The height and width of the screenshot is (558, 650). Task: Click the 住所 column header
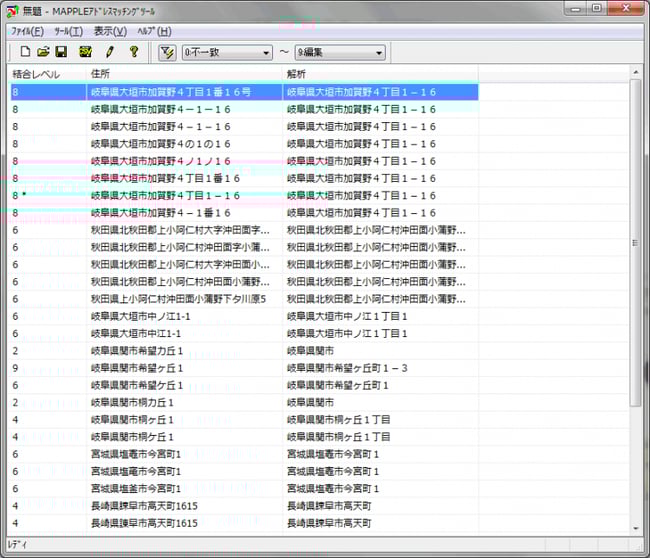click(183, 74)
